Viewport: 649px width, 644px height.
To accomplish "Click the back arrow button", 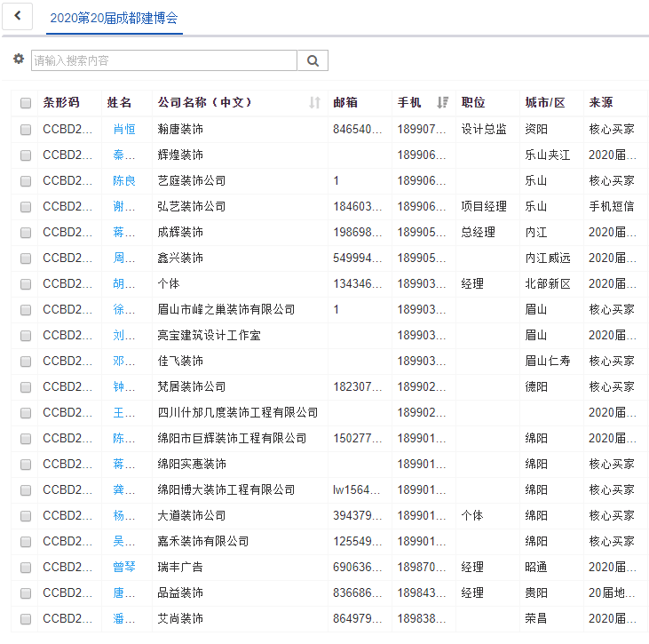I will pyautogui.click(x=18, y=16).
